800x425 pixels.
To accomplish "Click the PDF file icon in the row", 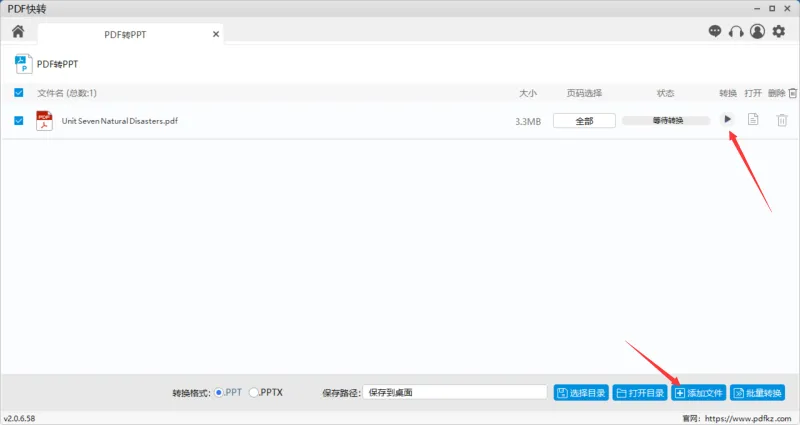I will (44, 121).
